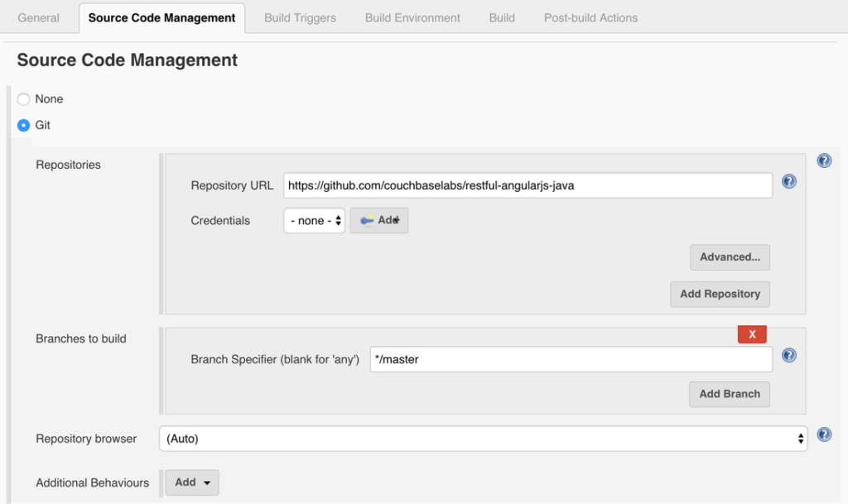Open the Repository browser dropdown set to Auto
Screen dimensions: 848x504
click(x=483, y=439)
